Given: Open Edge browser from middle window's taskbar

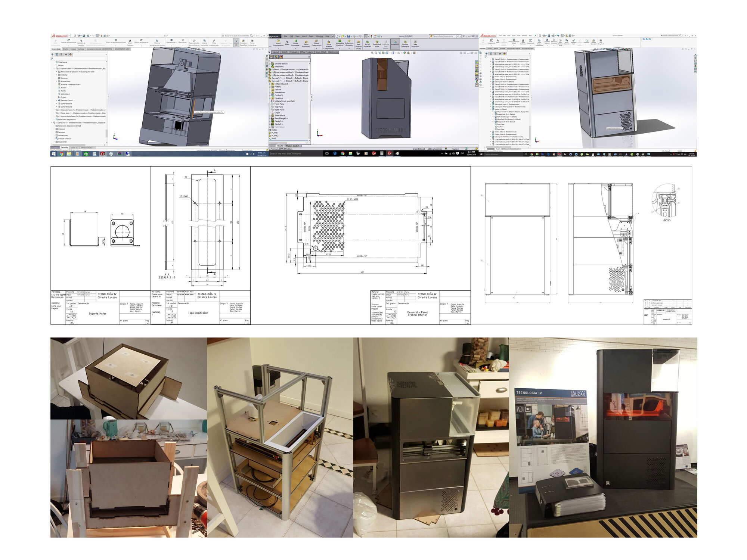Looking at the screenshot, I should click(x=335, y=153).
